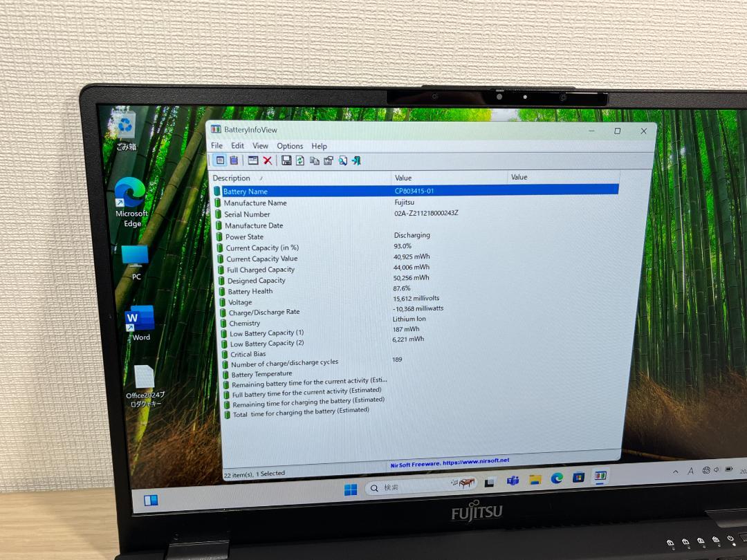This screenshot has width=747, height=560.
Task: Open the View menu
Action: point(260,146)
